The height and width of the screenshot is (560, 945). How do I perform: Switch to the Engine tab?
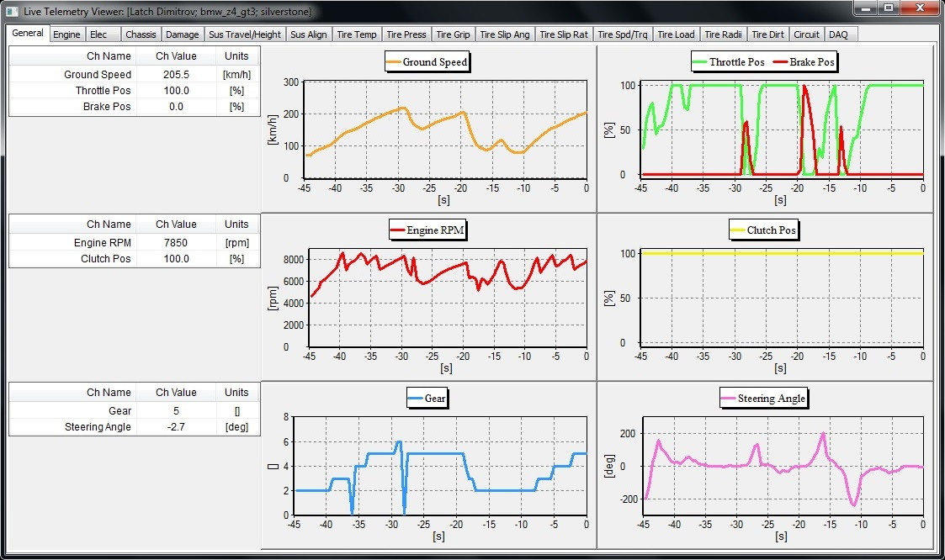(x=68, y=34)
